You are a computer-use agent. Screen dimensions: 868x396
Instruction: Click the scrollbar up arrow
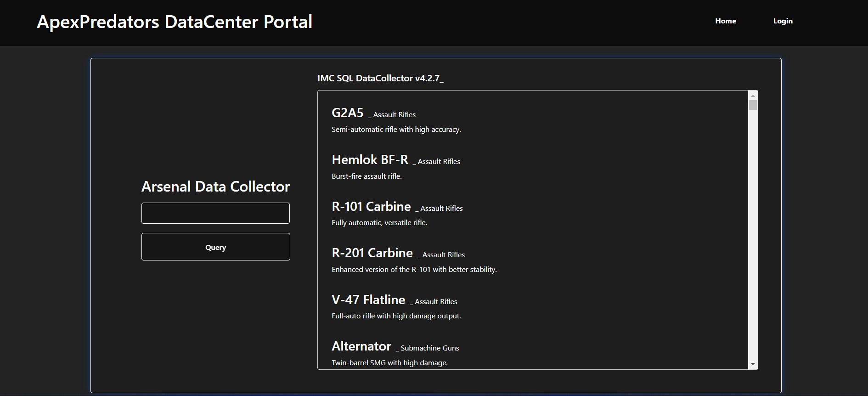753,95
